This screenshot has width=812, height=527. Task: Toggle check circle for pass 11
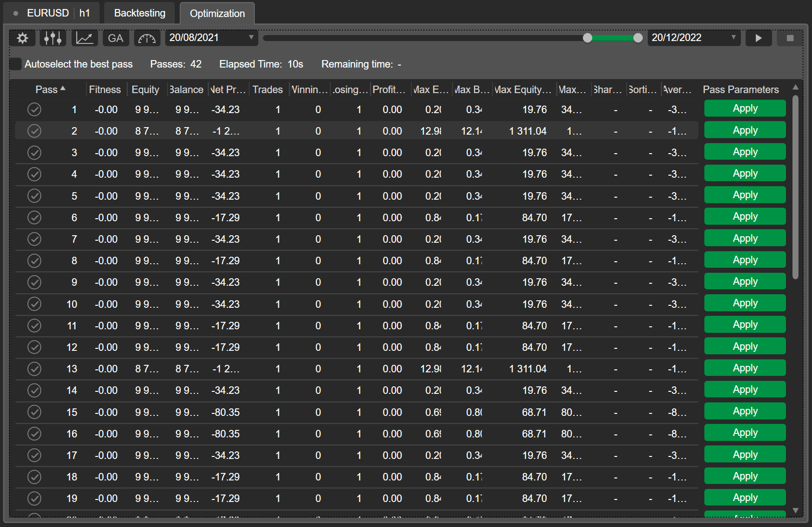pyautogui.click(x=34, y=326)
